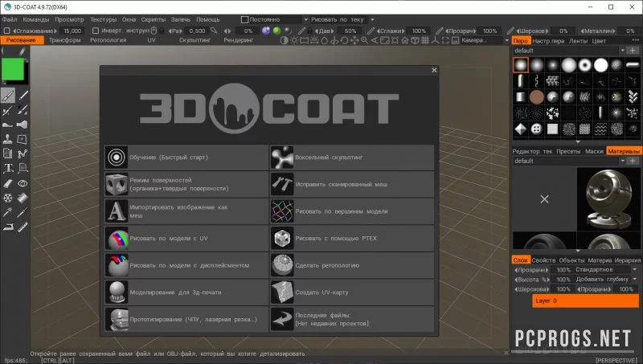Image resolution: width=643 pixels, height=364 pixels.
Task: Open the Стандартное blend mode dropdown
Action: click(x=634, y=270)
